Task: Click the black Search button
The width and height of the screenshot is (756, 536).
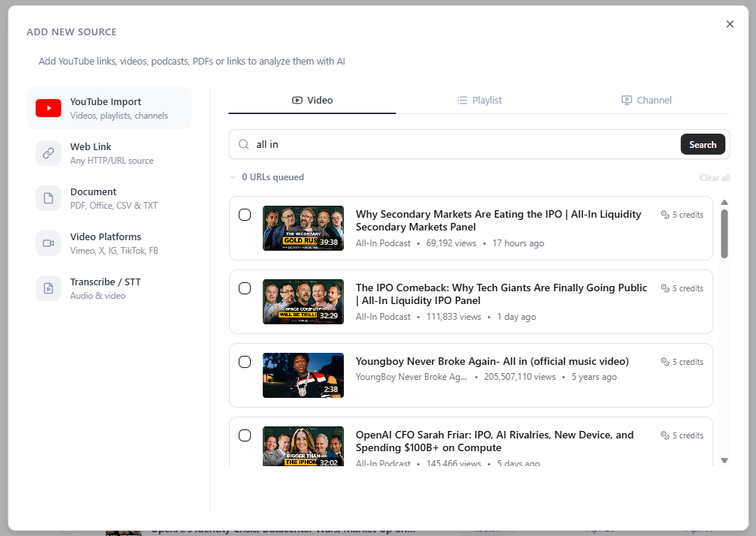Action: [703, 145]
